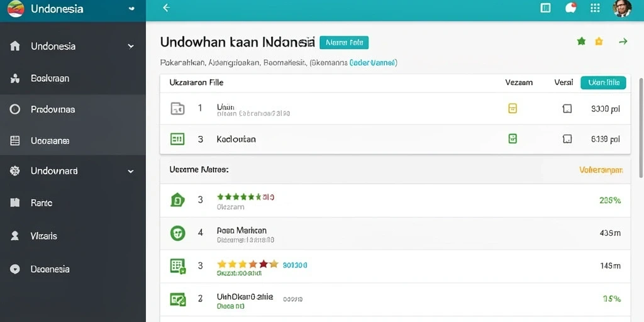The height and width of the screenshot is (322, 644).
Task: Click the teal button in the file table header
Action: 603,82
